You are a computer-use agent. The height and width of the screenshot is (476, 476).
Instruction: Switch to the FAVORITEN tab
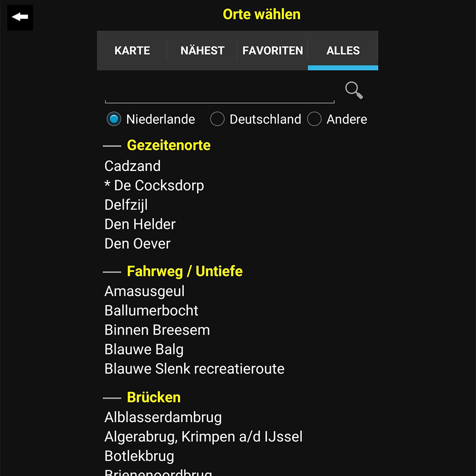[273, 50]
